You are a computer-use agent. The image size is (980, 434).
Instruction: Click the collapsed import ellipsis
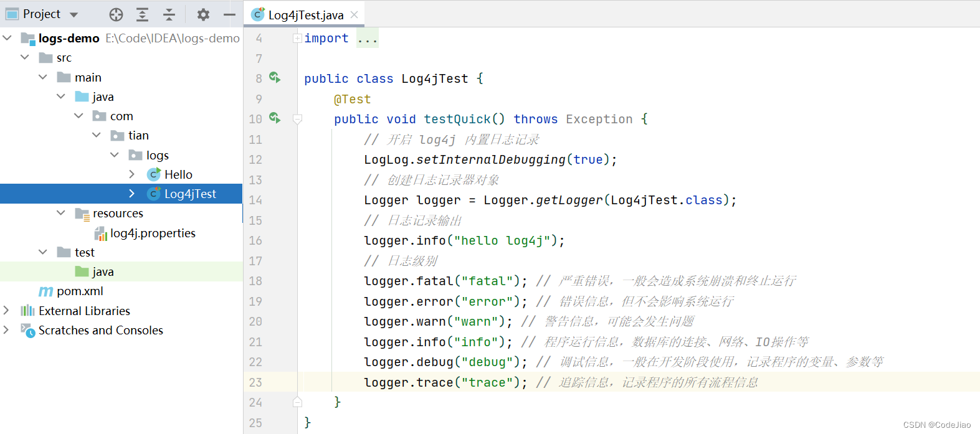coord(368,39)
